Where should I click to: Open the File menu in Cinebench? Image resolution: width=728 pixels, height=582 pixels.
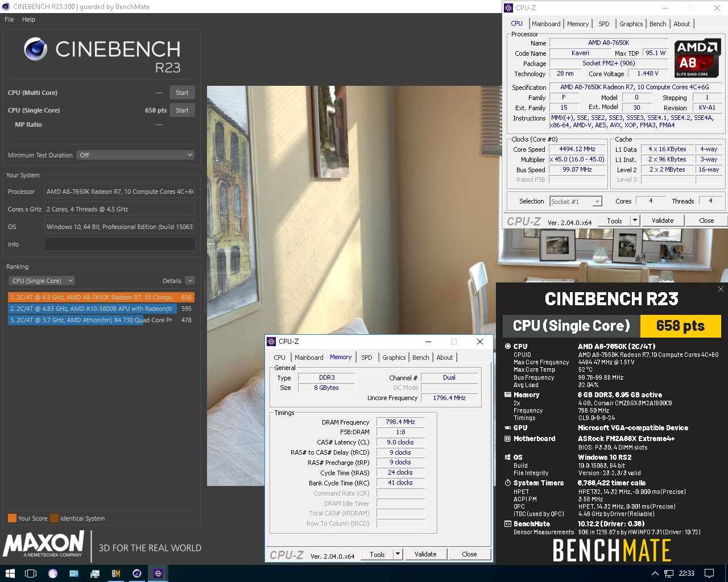tap(9, 19)
